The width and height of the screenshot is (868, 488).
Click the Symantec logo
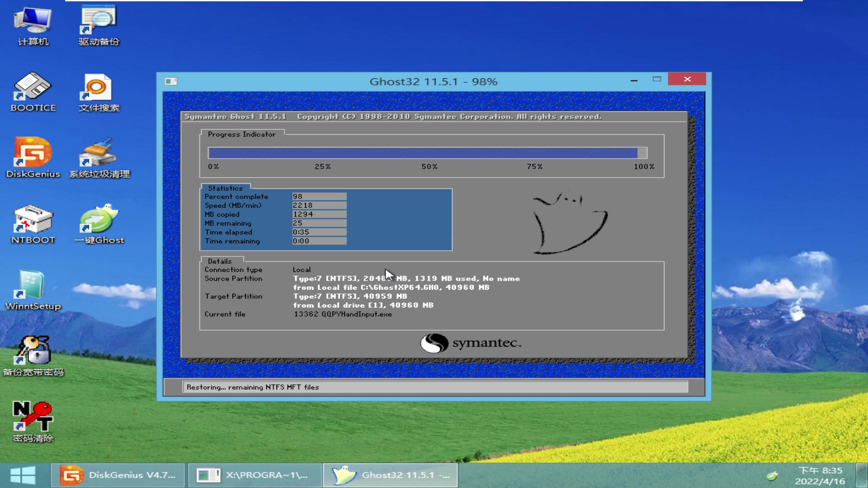471,343
